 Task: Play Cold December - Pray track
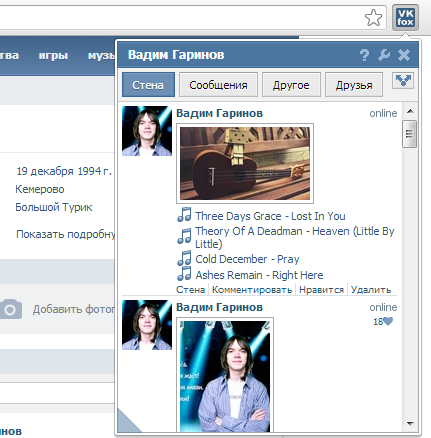point(247,259)
